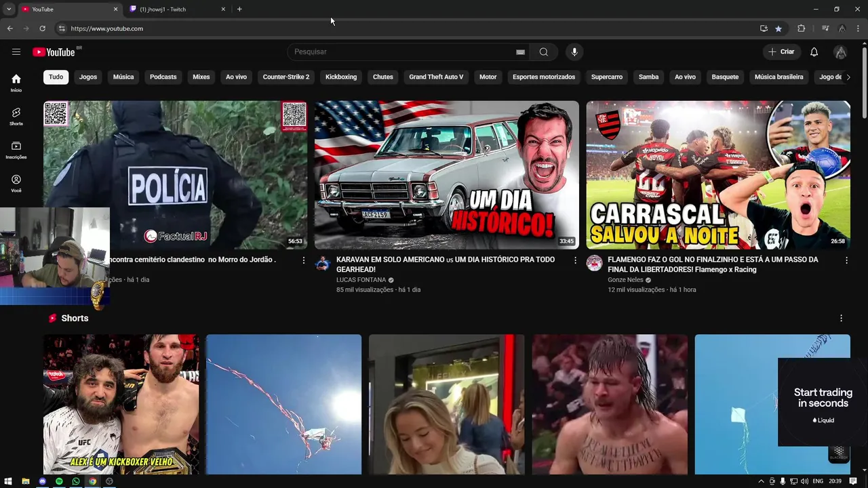The image size is (868, 488).
Task: Open the Chrome three-dot menu
Action: [x=859, y=28]
